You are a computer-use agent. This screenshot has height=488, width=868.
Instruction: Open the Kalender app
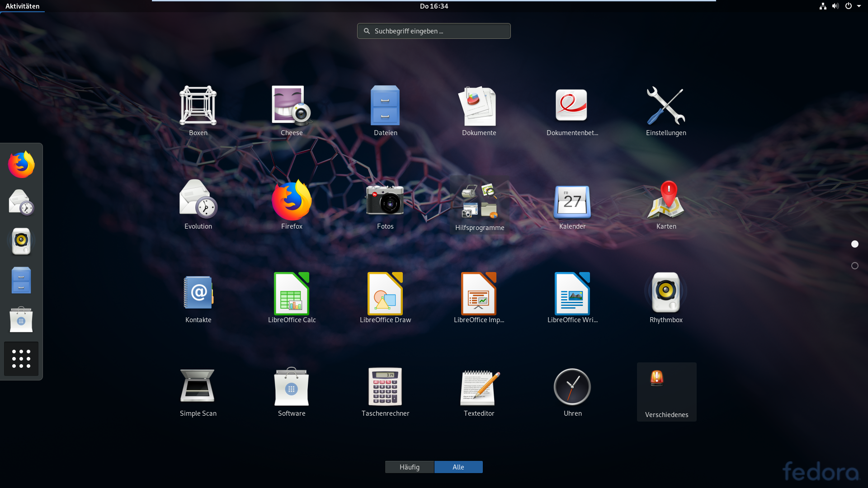[x=572, y=204]
